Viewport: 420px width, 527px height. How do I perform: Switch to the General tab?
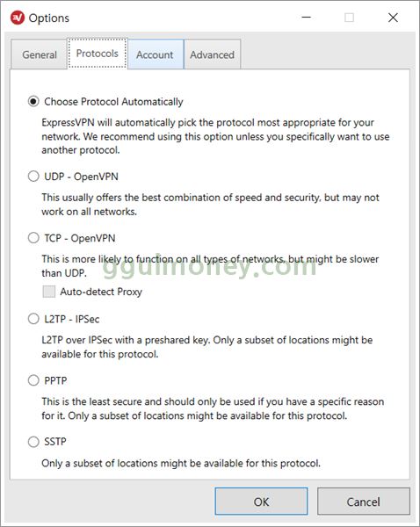(x=39, y=54)
